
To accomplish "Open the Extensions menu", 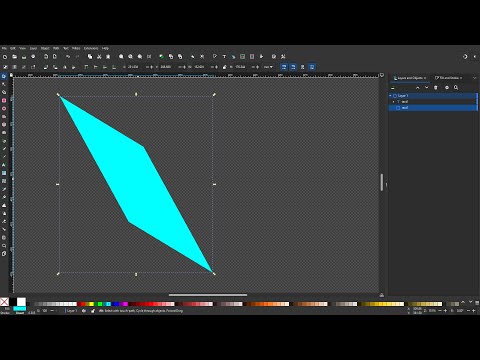I will (x=91, y=48).
